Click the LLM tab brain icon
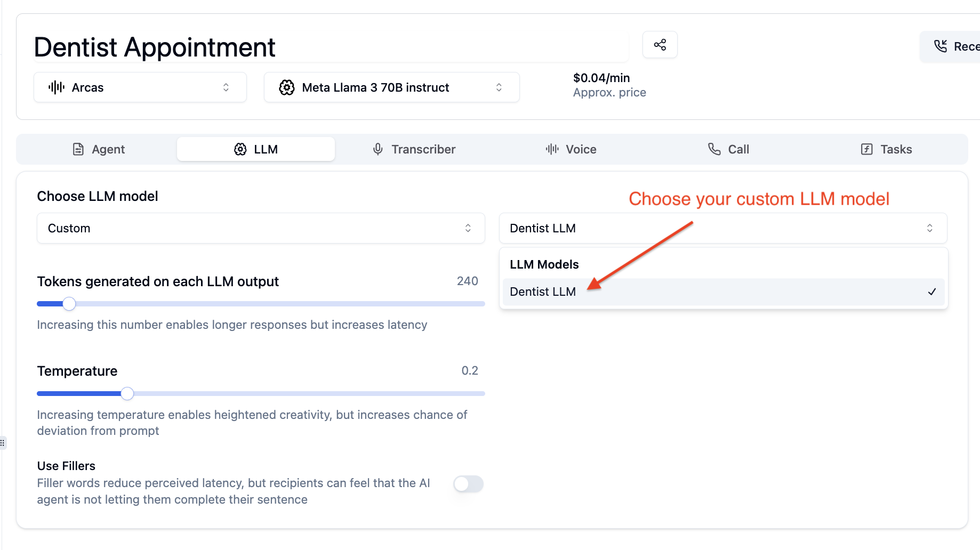 coord(240,149)
